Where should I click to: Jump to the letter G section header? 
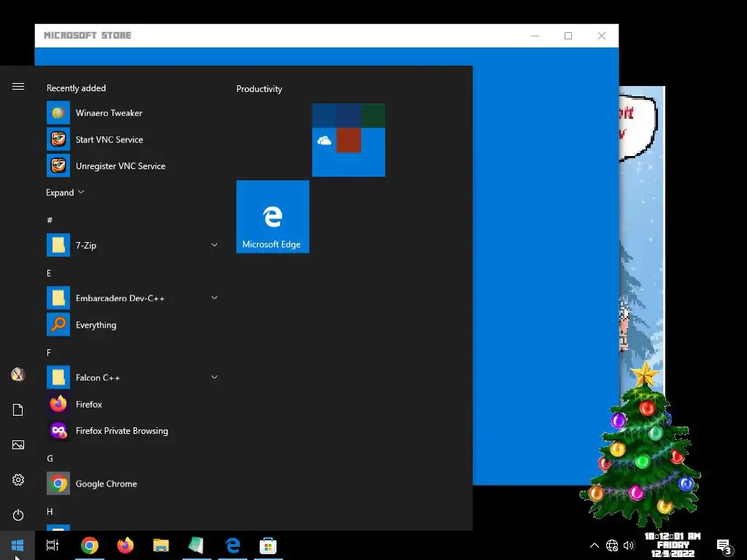[x=50, y=459]
